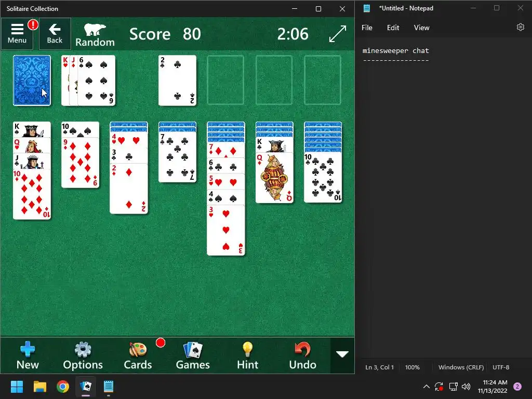
Task: Select the 6 of spades waste card
Action: [x=97, y=81]
